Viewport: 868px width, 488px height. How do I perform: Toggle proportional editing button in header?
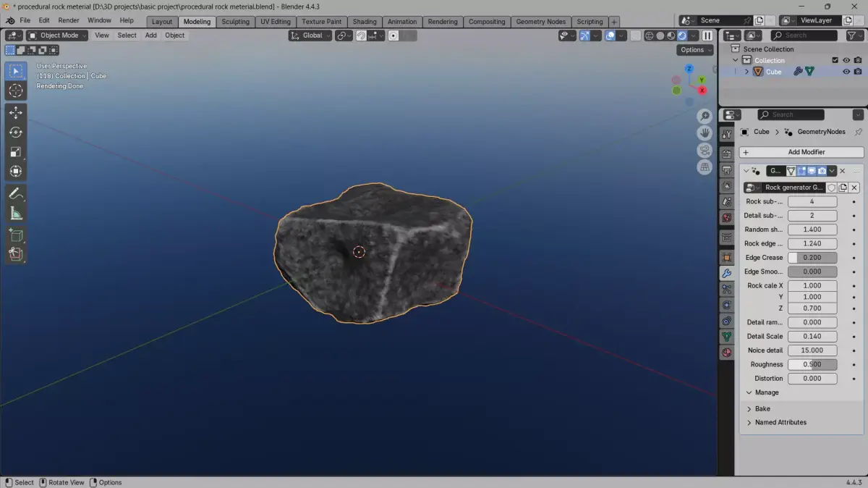[x=393, y=35]
